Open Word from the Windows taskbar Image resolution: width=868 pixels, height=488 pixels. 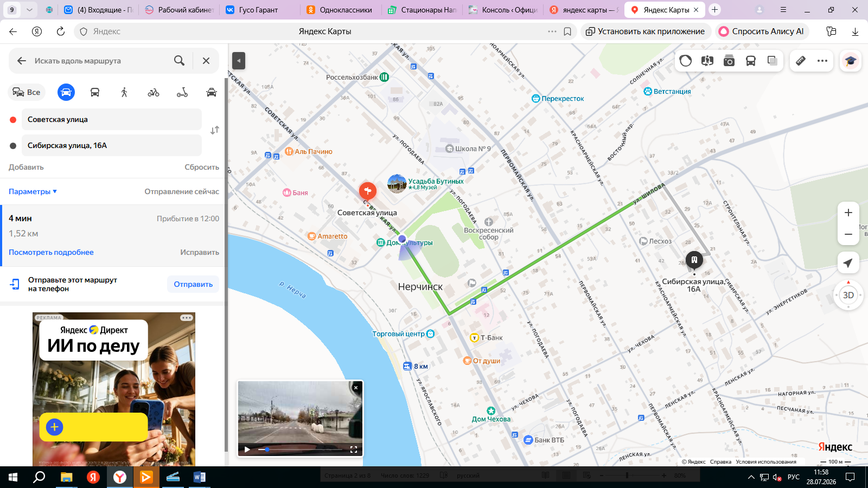point(200,477)
